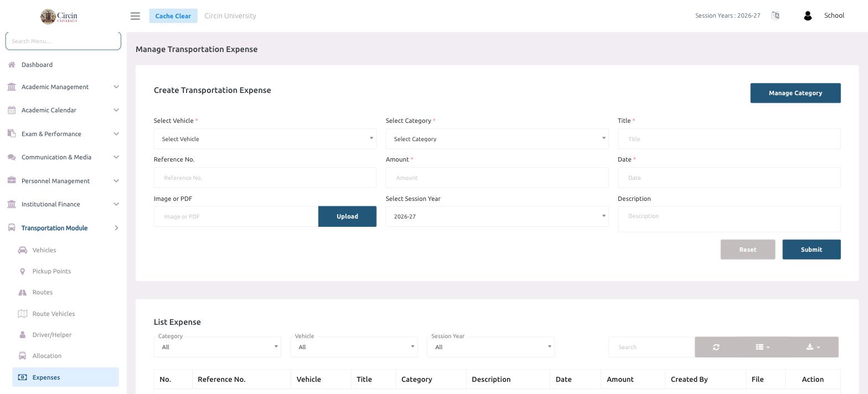This screenshot has height=394, width=868.
Task: Click the Circin University logo
Action: [59, 16]
